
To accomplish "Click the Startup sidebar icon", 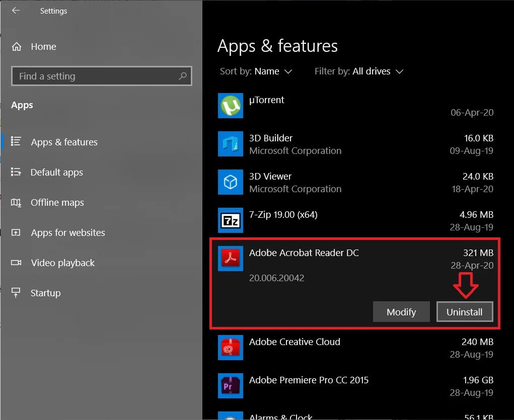I will click(x=16, y=293).
